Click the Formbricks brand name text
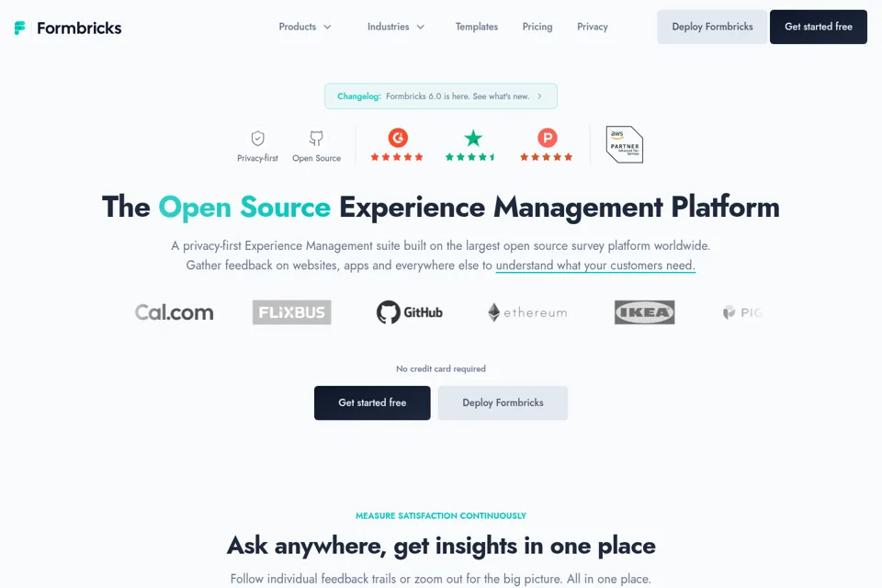The image size is (882, 588). [79, 28]
